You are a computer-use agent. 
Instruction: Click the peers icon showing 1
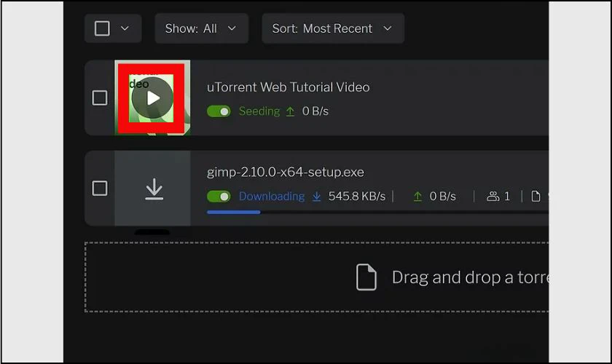pyautogui.click(x=493, y=197)
